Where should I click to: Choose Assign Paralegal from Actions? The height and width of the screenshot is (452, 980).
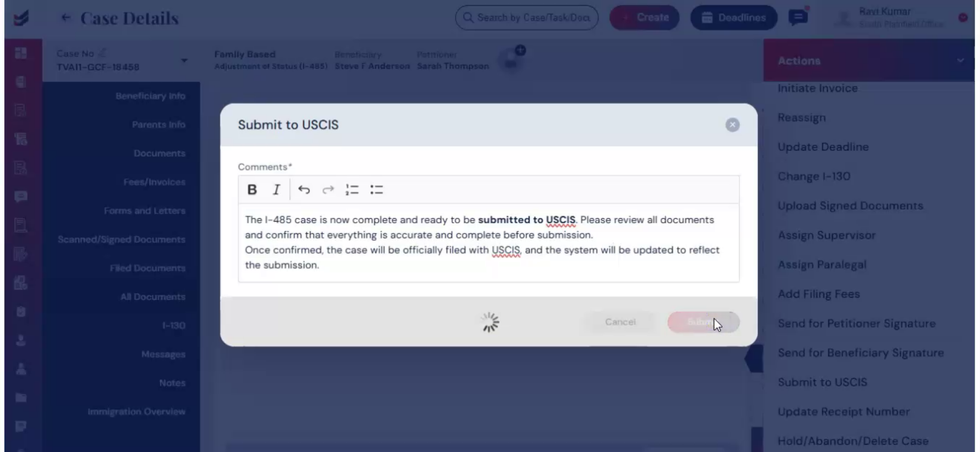(x=822, y=265)
